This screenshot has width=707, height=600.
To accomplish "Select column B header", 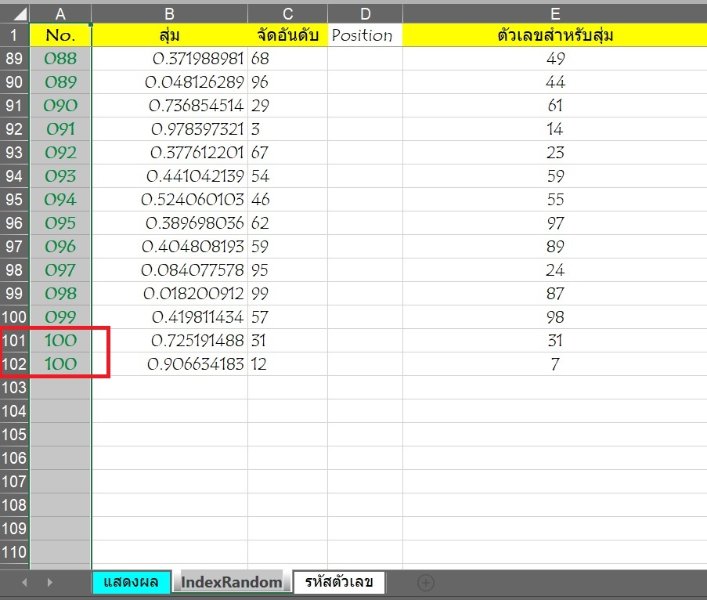I will tap(169, 13).
